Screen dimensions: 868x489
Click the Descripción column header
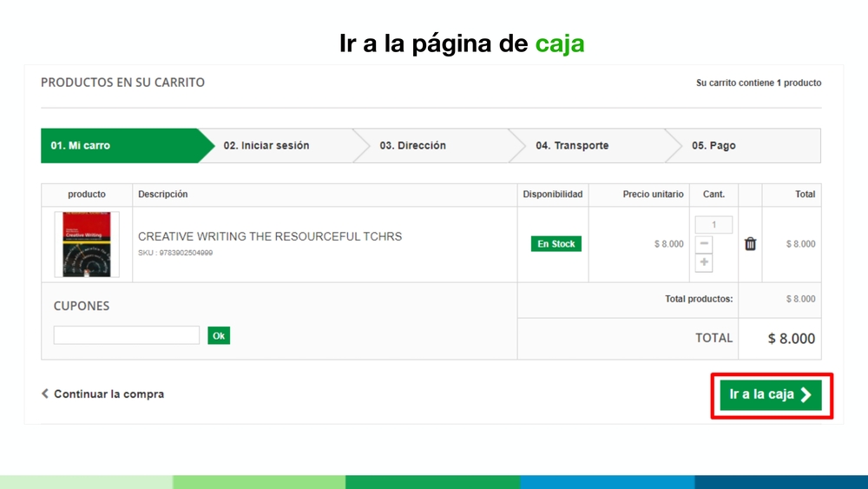(163, 195)
